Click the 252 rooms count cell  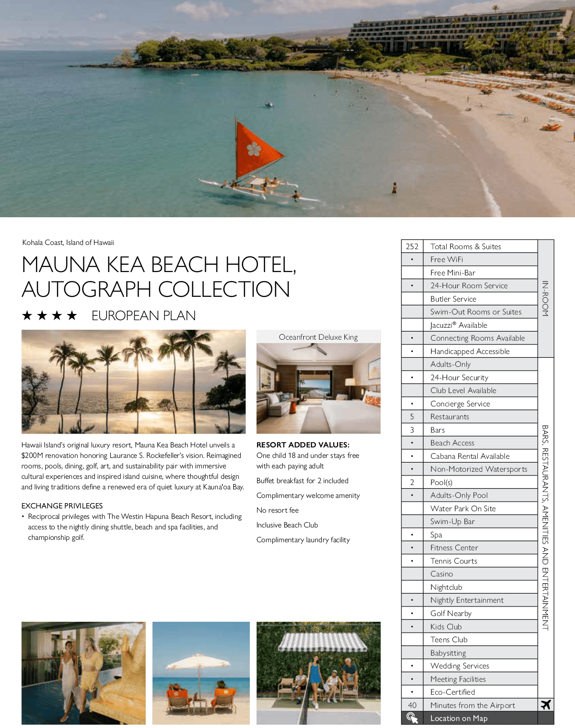pyautogui.click(x=412, y=246)
